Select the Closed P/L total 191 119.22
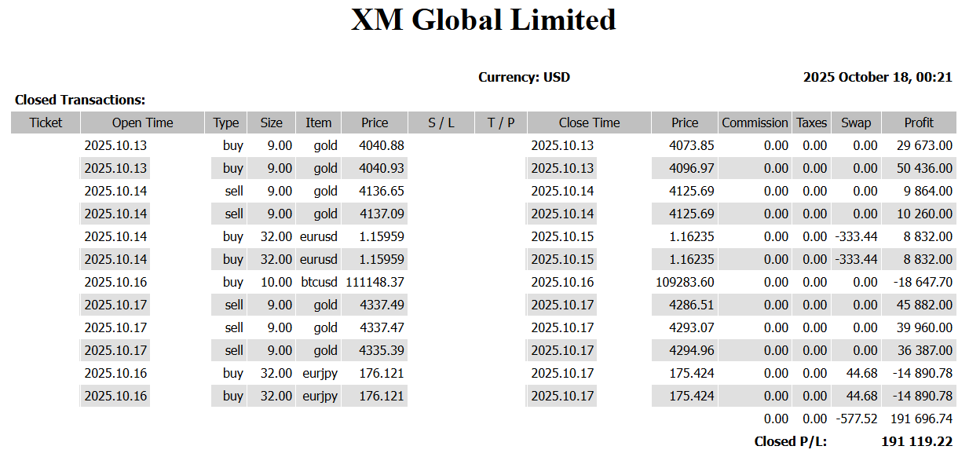Viewport: 980px width, 457px height. click(x=916, y=441)
